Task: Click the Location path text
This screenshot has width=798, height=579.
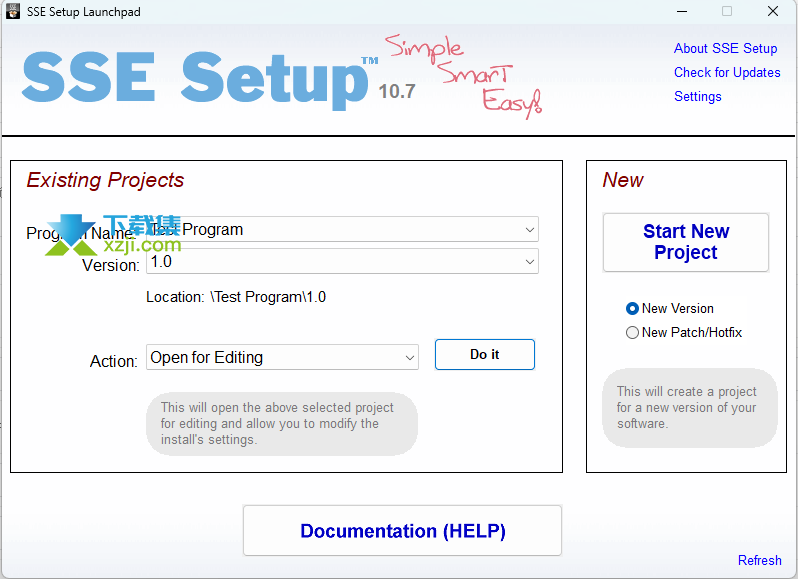Action: (236, 297)
